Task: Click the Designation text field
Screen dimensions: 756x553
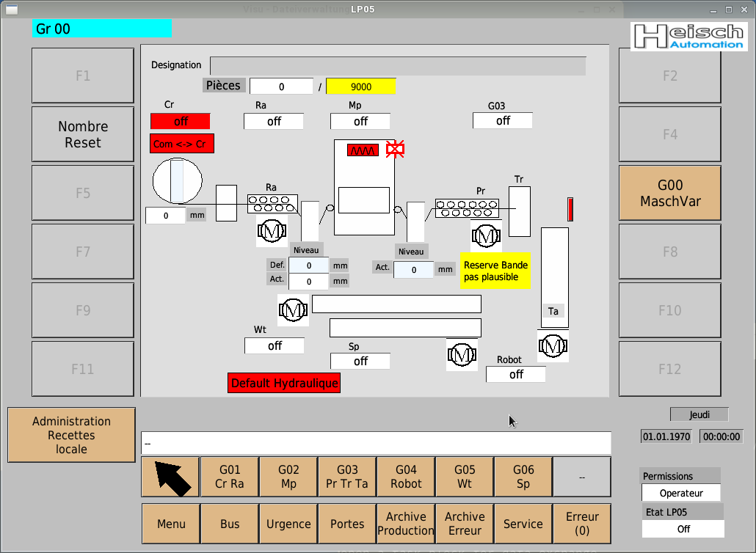Action: [398, 66]
